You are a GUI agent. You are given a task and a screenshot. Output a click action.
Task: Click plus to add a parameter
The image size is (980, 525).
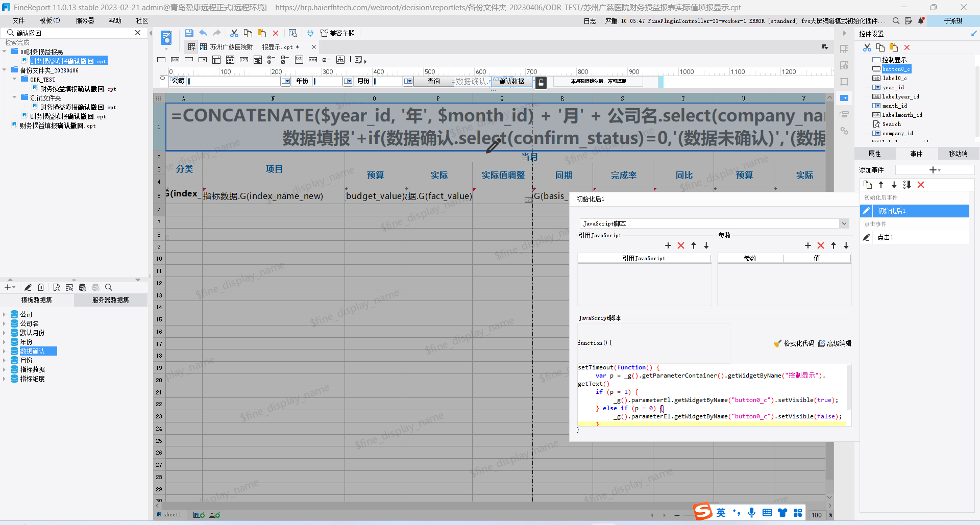808,245
